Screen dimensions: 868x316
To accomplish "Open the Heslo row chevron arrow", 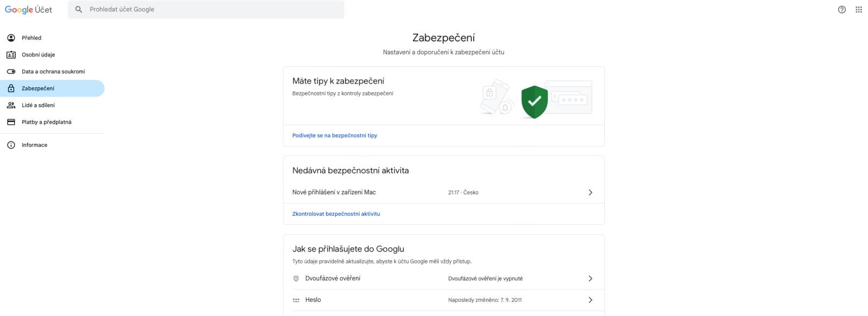I will pos(590,300).
